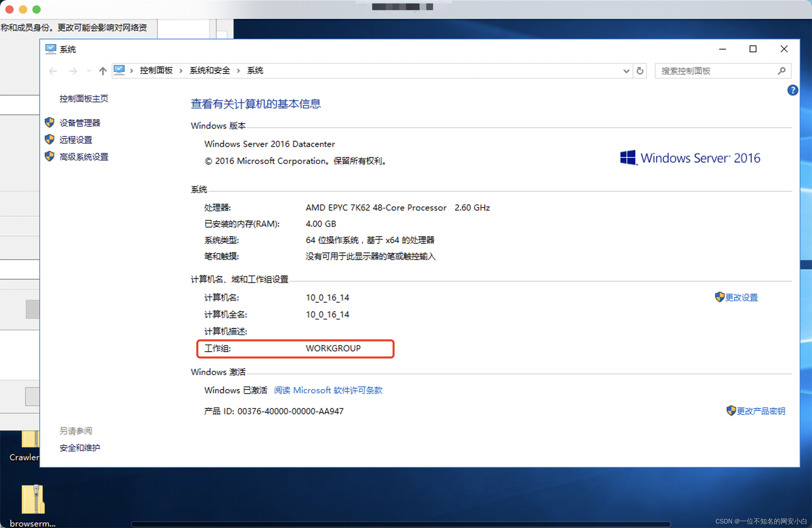Screen dimensions: 812x528
Task: Open 更改产品密钥
Action: click(x=761, y=411)
